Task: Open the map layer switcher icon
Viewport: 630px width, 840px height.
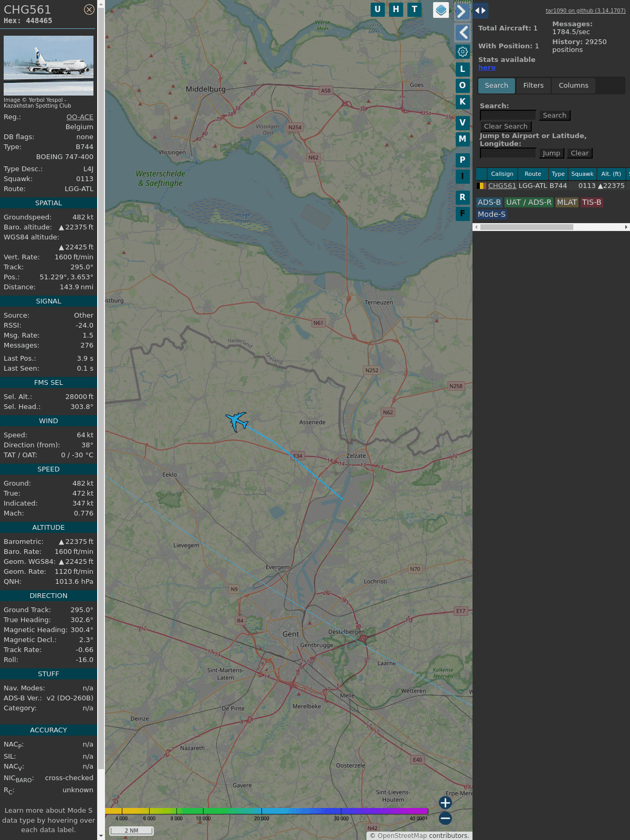Action: pos(441,9)
